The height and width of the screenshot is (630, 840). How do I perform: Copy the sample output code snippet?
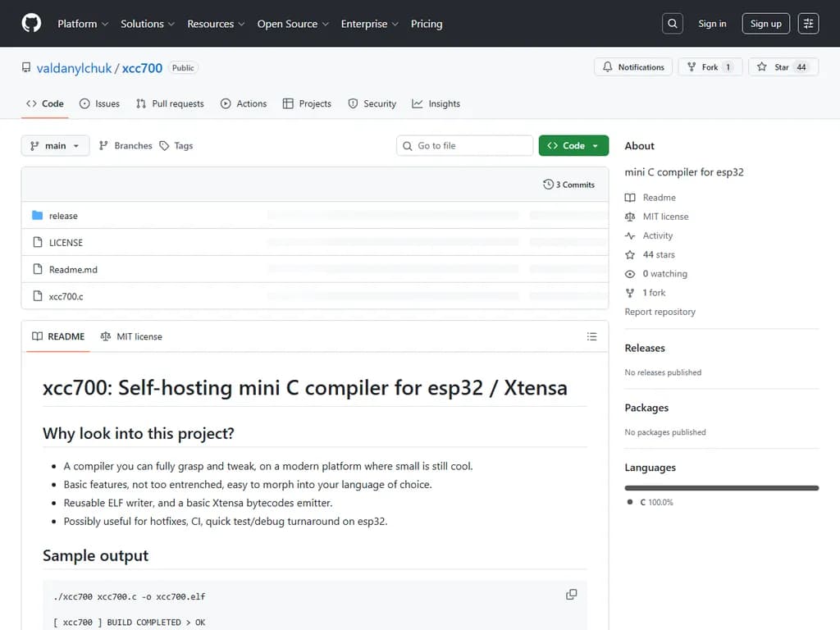pos(571,595)
